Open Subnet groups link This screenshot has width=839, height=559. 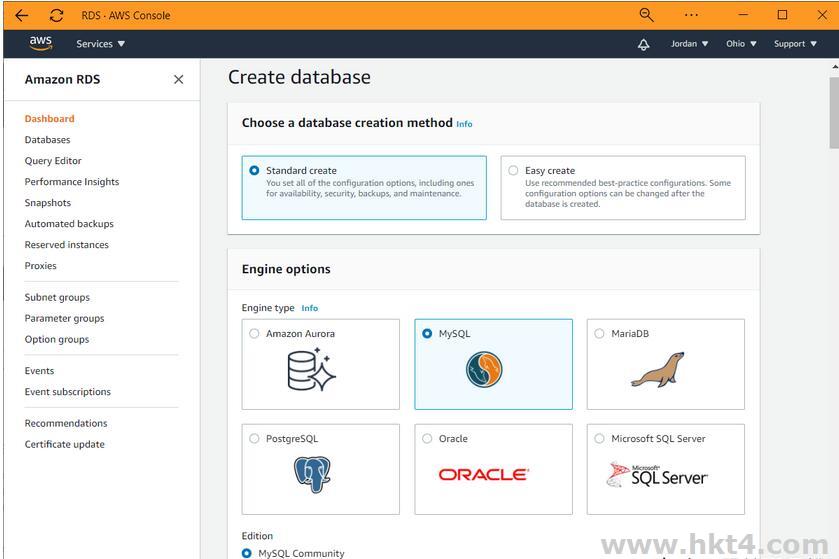[57, 297]
